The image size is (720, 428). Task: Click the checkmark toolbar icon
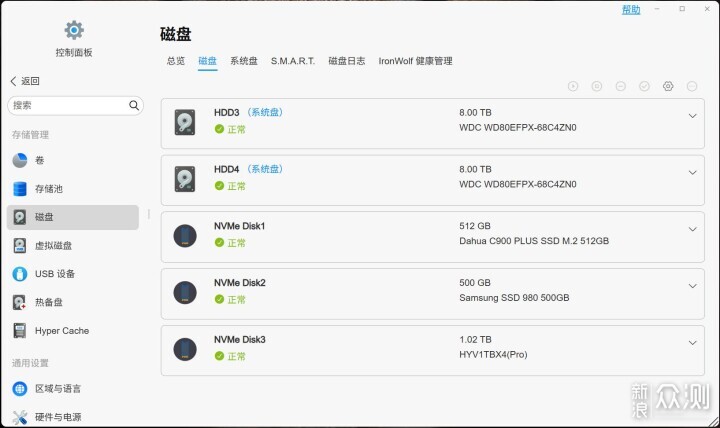click(x=644, y=86)
